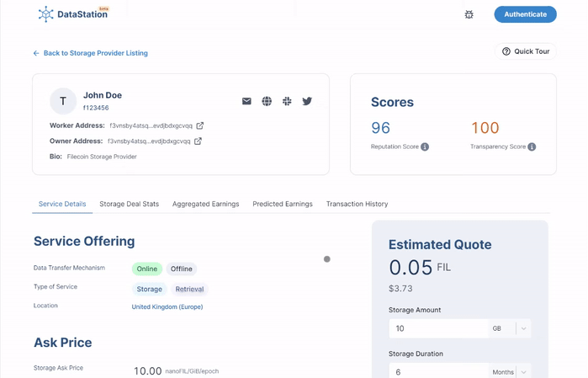This screenshot has width=588, height=378.
Task: Click the Transparency Score value 100
Action: pos(485,128)
